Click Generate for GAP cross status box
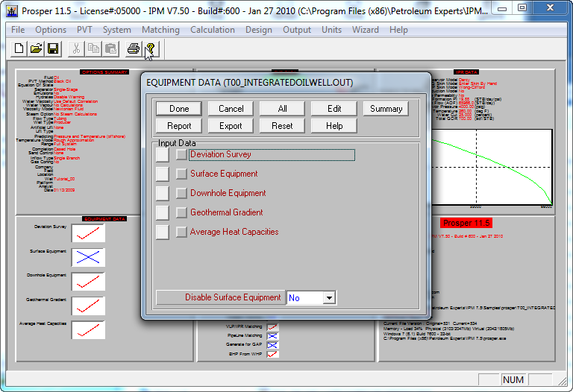The width and height of the screenshot is (573, 392). coord(272,345)
